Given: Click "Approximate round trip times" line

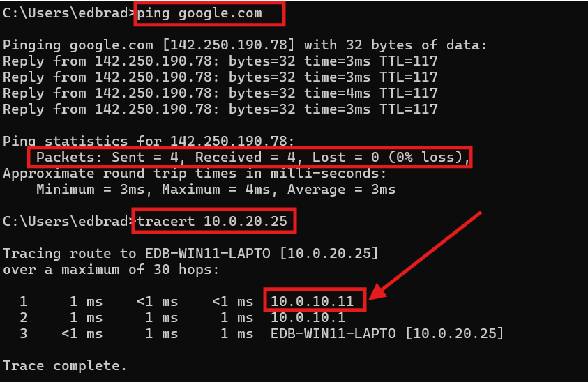Looking at the screenshot, I should (195, 174).
